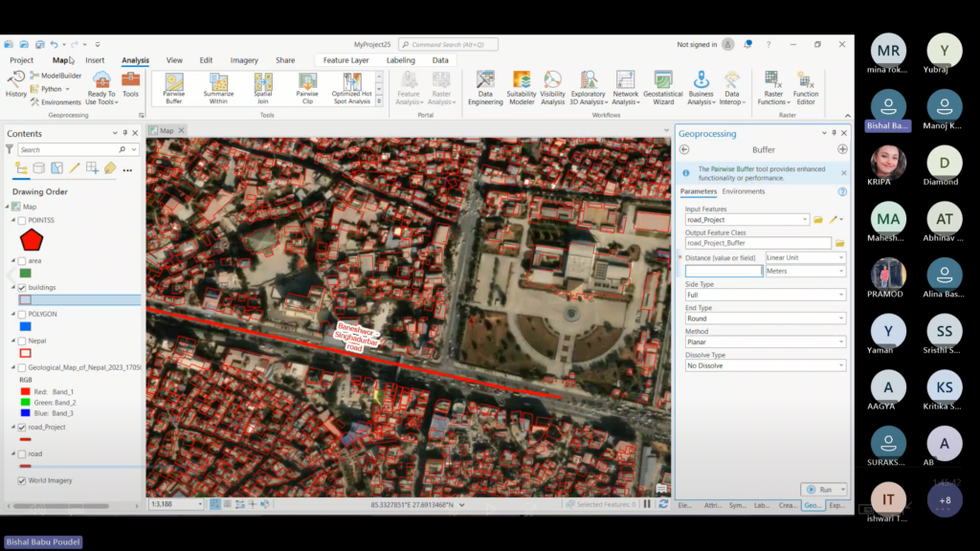
Task: Switch to the Imagery ribbon tab
Action: point(244,60)
